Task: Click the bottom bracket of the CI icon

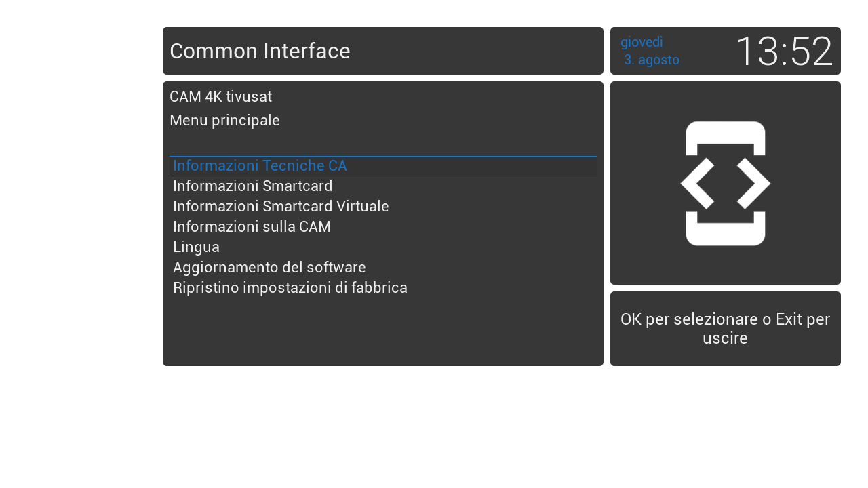Action: click(726, 228)
